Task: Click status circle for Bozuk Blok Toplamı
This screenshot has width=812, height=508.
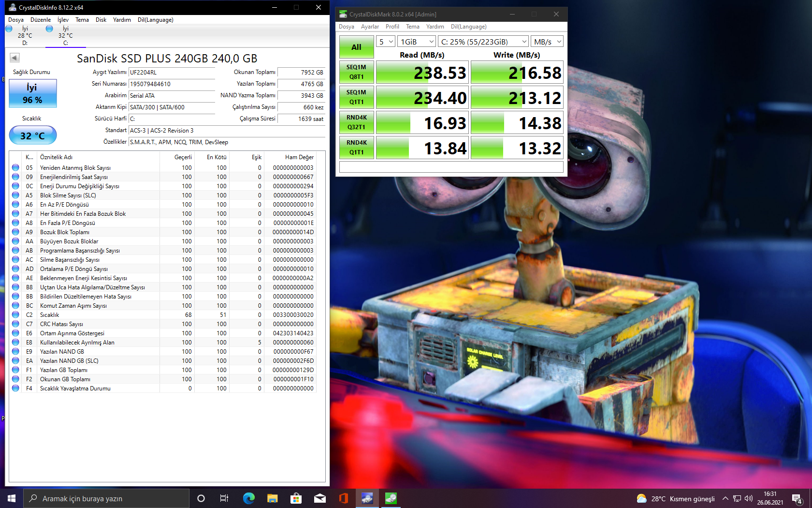Action: [15, 232]
